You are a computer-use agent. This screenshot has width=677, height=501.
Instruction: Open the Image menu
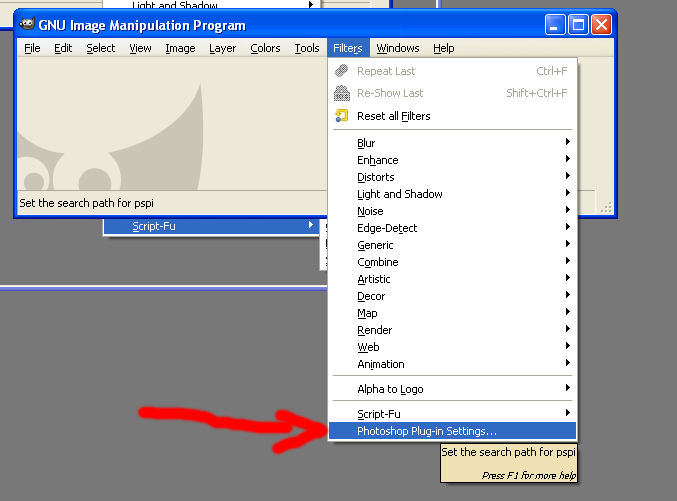point(180,48)
